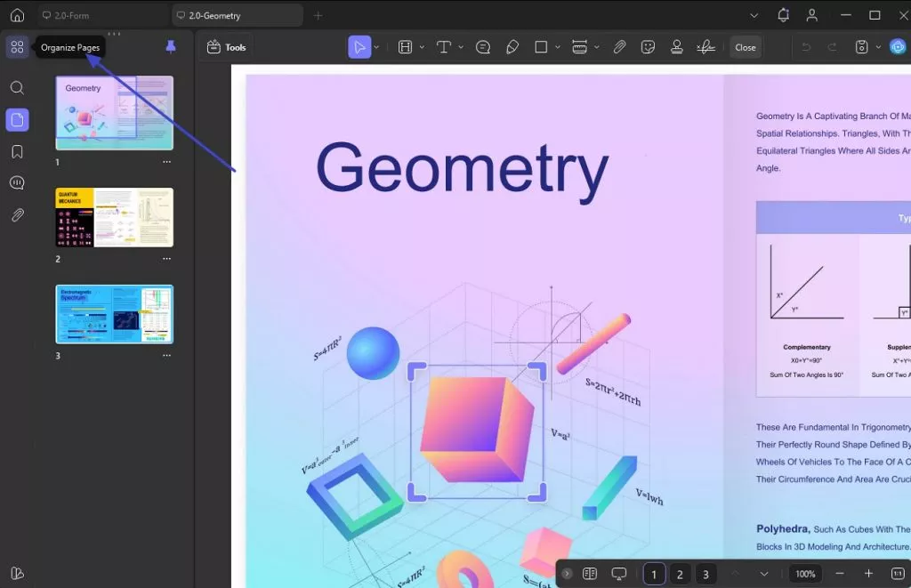Image resolution: width=911 pixels, height=588 pixels.
Task: Expand the text tool dropdown arrow
Action: coord(461,47)
